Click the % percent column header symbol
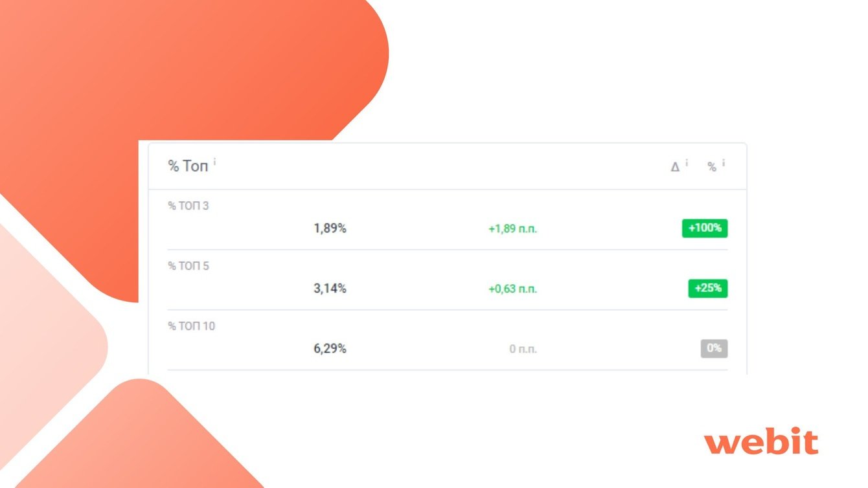The width and height of the screenshot is (868, 488). 712,167
